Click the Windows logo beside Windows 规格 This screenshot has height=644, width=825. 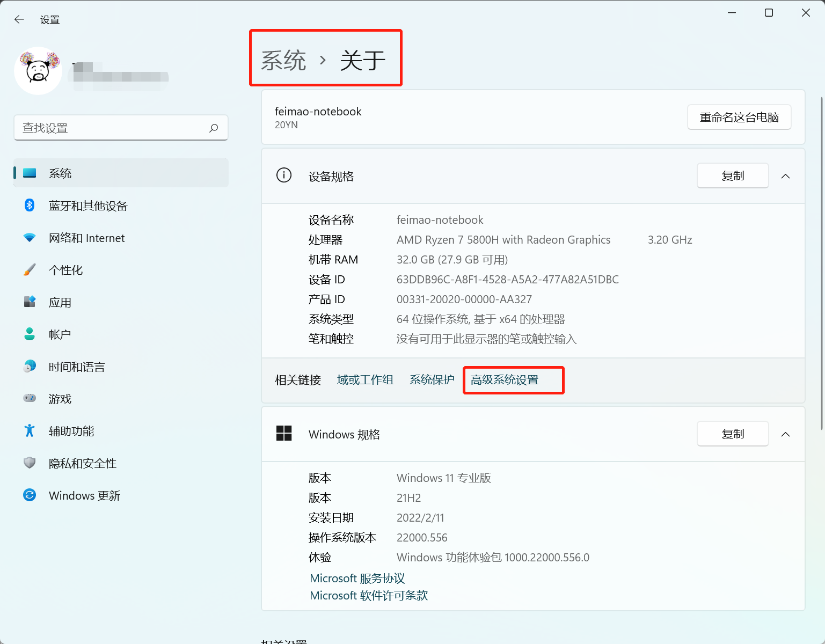(x=284, y=433)
